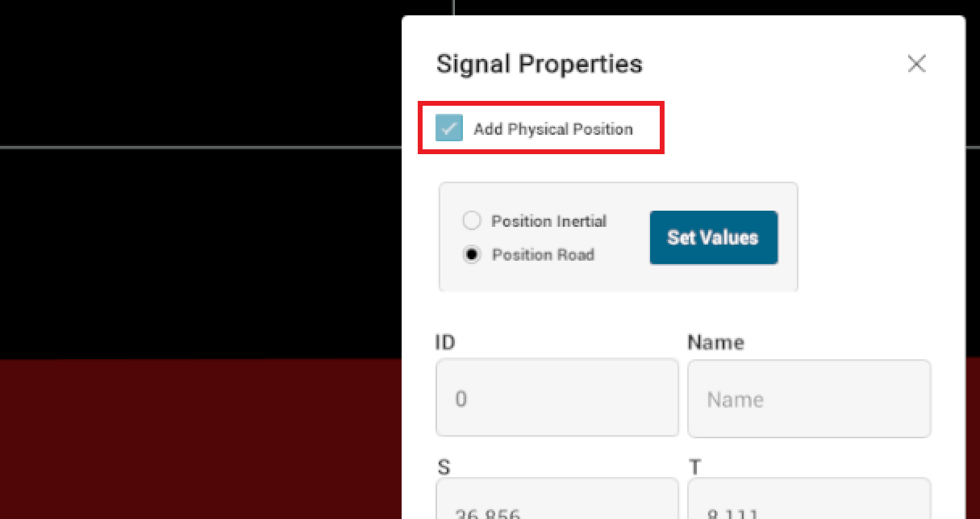Close the Signal Properties dialog
Viewport: 980px width, 519px height.
916,64
